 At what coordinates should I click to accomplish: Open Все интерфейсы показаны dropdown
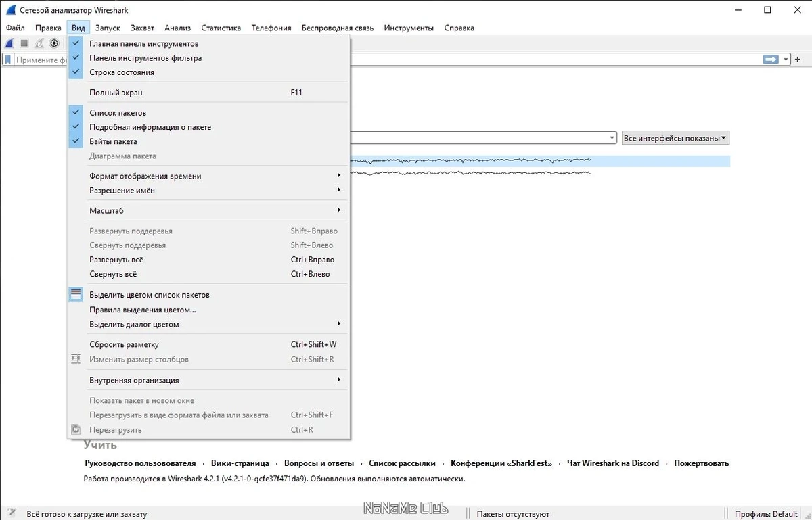[675, 138]
